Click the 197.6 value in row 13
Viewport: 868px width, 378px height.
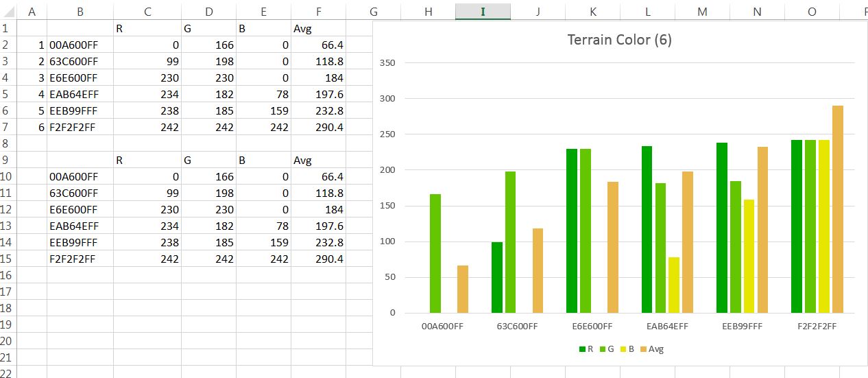318,226
